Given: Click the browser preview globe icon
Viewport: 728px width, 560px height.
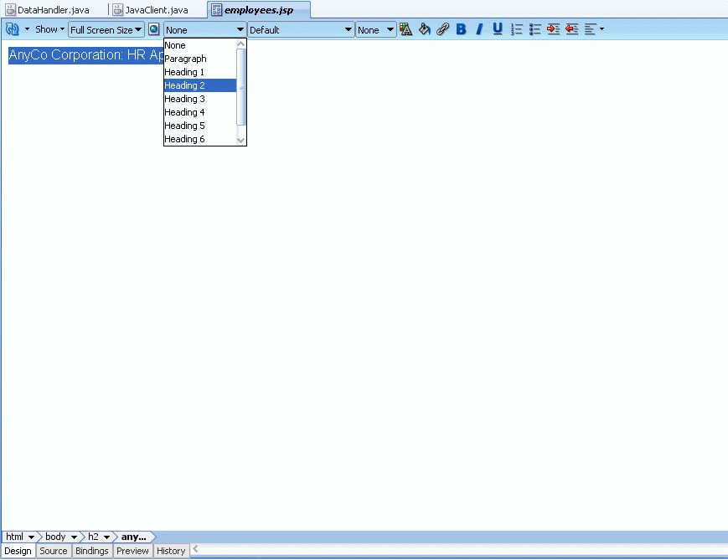Looking at the screenshot, I should (154, 29).
